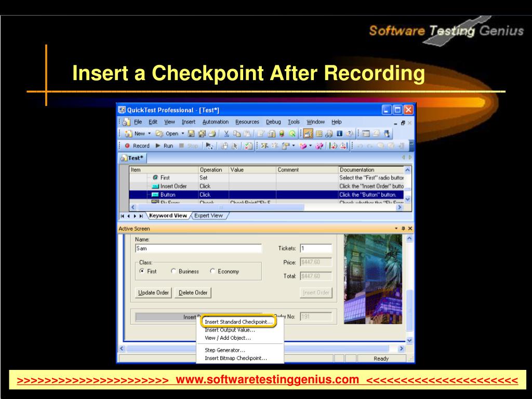This screenshot has width=532, height=399.
Task: Open the Debug menu
Action: click(273, 122)
